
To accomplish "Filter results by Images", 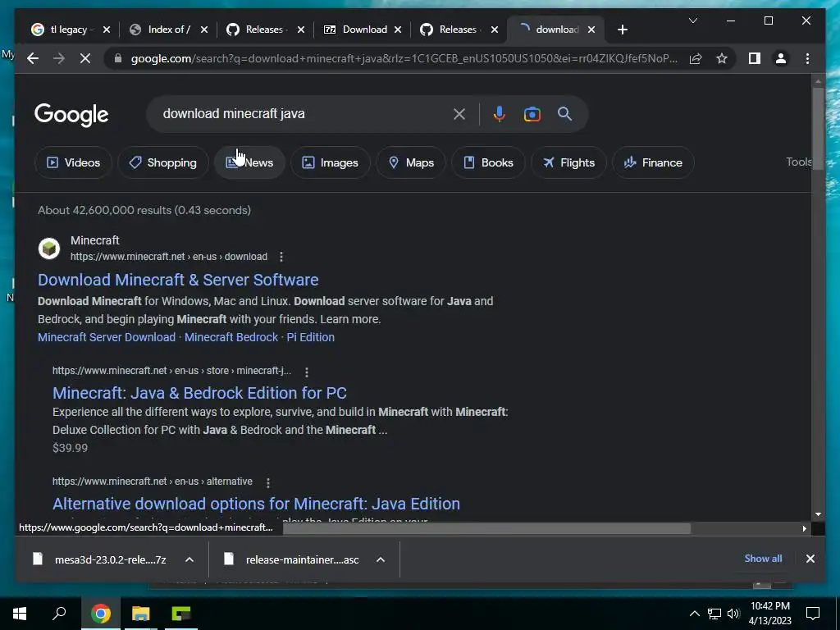I will [x=331, y=162].
